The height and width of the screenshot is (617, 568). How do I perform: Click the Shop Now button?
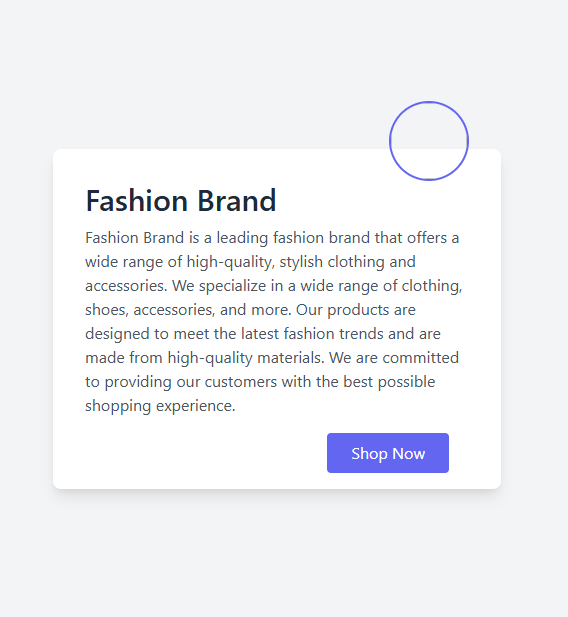click(x=388, y=453)
